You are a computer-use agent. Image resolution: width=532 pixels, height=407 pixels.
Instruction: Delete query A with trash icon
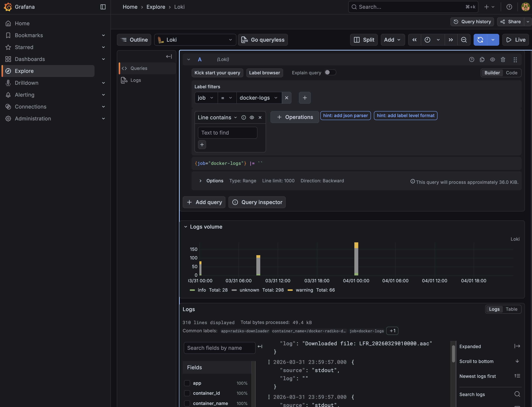[x=503, y=59]
